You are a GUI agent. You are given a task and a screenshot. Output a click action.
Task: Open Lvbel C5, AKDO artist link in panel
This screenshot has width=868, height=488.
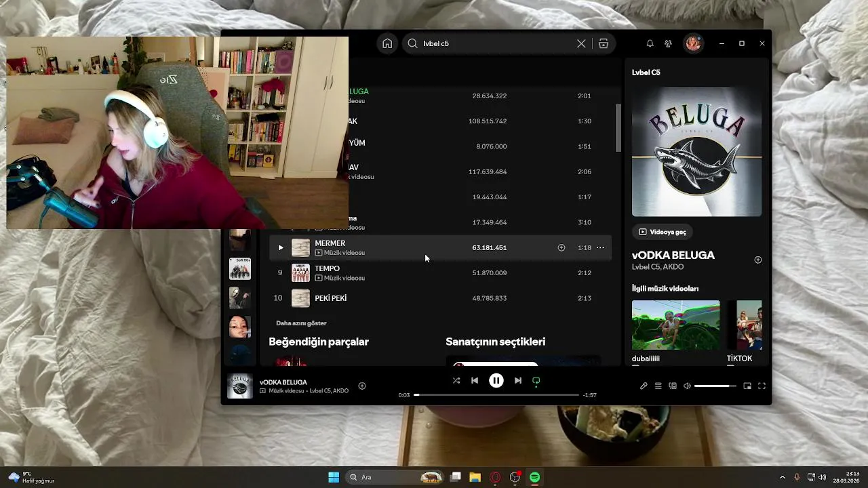tap(658, 267)
